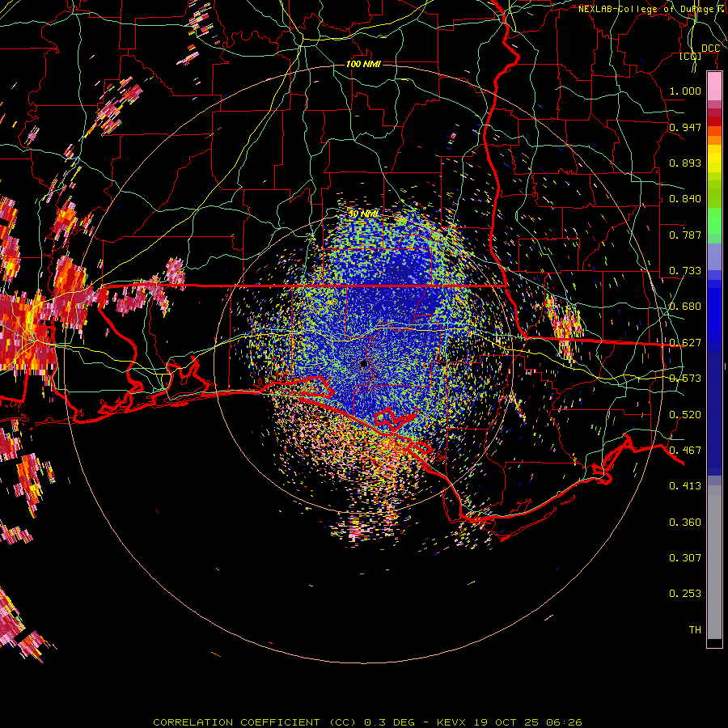Pick the bright green swatch beside 0.787
The height and width of the screenshot is (728, 728).
click(x=714, y=222)
